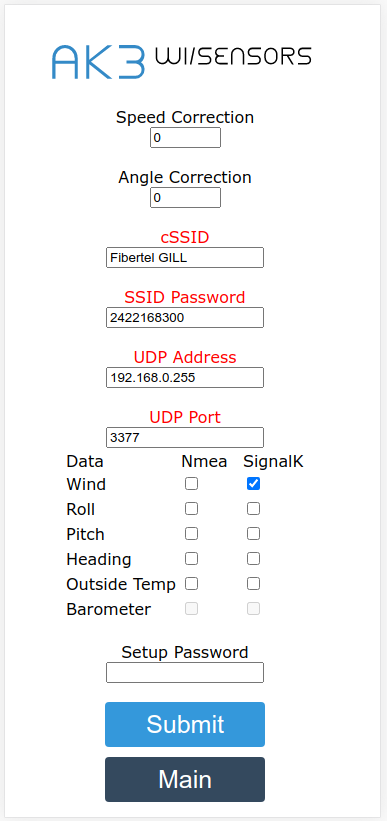387x821 pixels.
Task: Check Nmea for Outside Temp
Action: (192, 583)
